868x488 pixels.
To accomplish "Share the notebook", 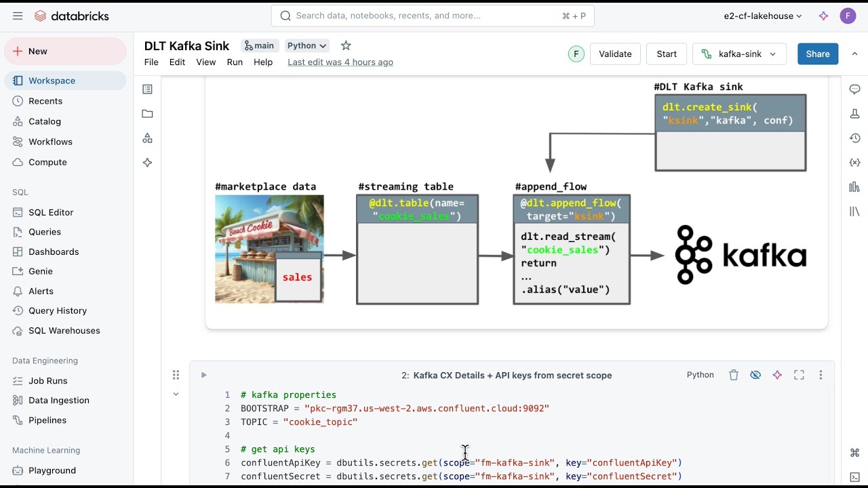I will 818,54.
